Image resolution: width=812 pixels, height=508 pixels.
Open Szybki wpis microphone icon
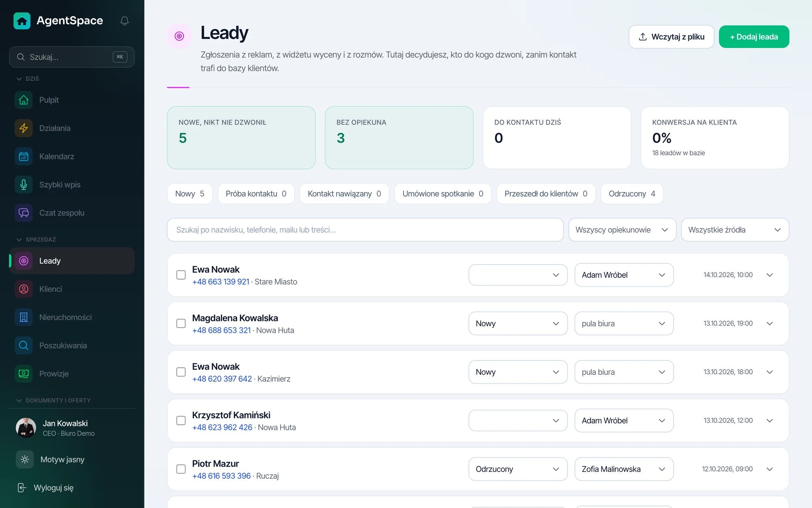pos(24,185)
